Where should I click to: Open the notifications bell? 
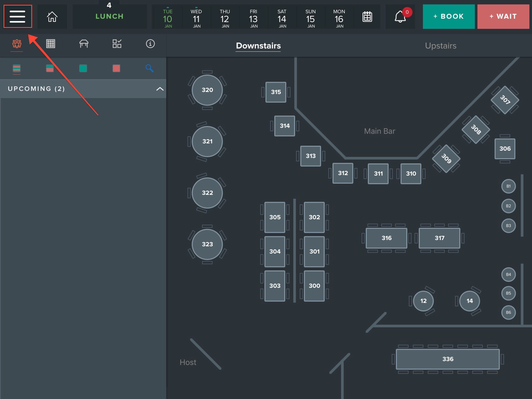pos(400,17)
